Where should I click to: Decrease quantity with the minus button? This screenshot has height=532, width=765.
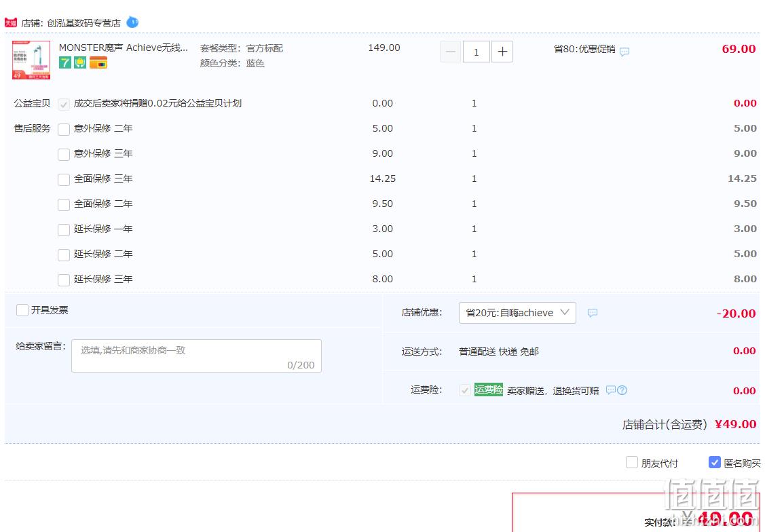[x=450, y=52]
